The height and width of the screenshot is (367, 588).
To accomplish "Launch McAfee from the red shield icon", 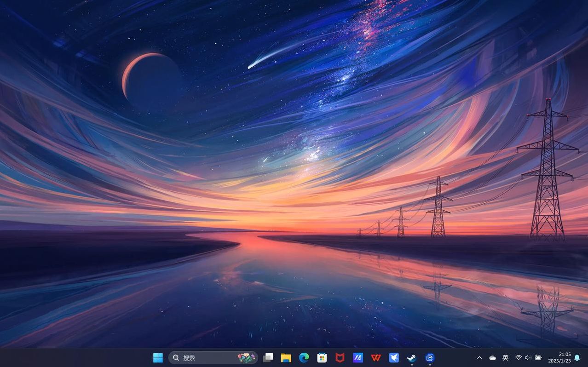I will pyautogui.click(x=340, y=357).
